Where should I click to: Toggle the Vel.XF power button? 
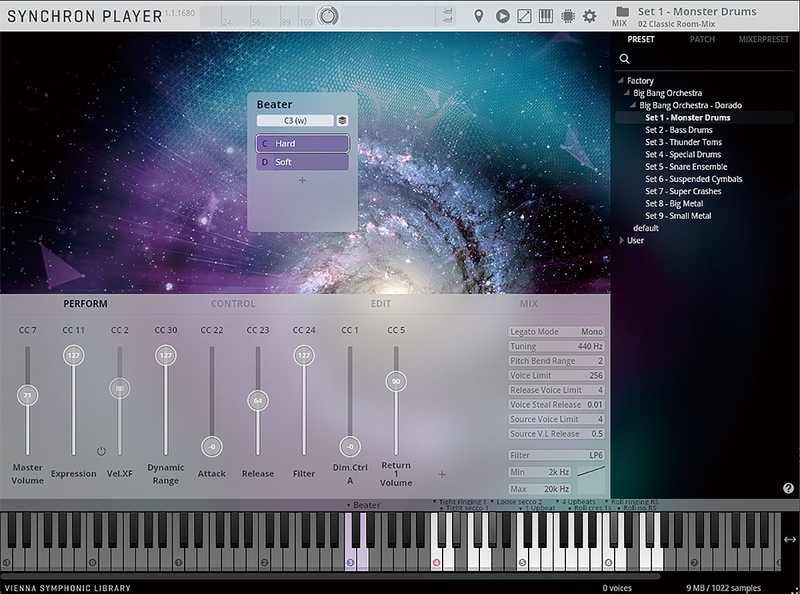click(101, 451)
